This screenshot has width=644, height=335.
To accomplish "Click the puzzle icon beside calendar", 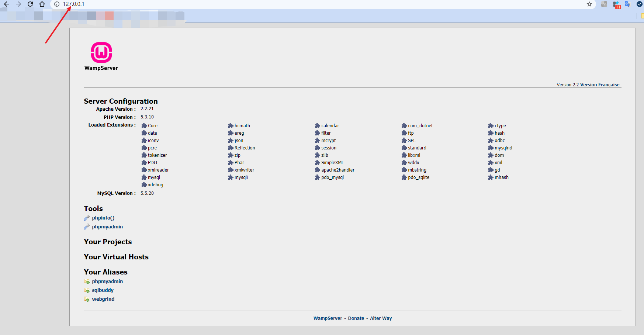I will [x=318, y=125].
